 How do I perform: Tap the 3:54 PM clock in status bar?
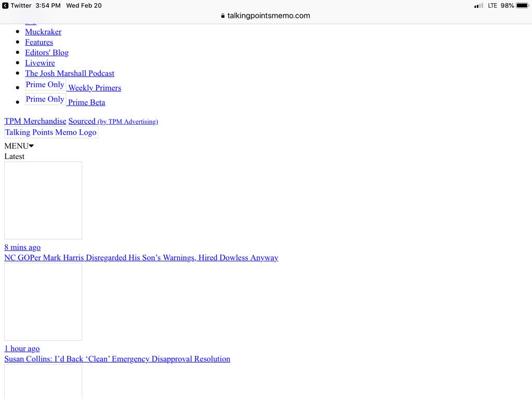tap(48, 5)
